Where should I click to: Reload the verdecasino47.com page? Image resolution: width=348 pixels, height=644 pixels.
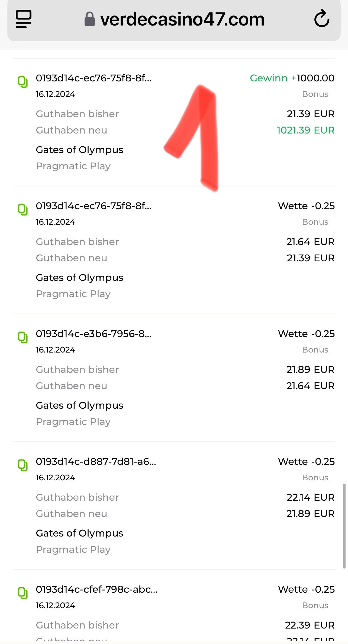pyautogui.click(x=322, y=19)
